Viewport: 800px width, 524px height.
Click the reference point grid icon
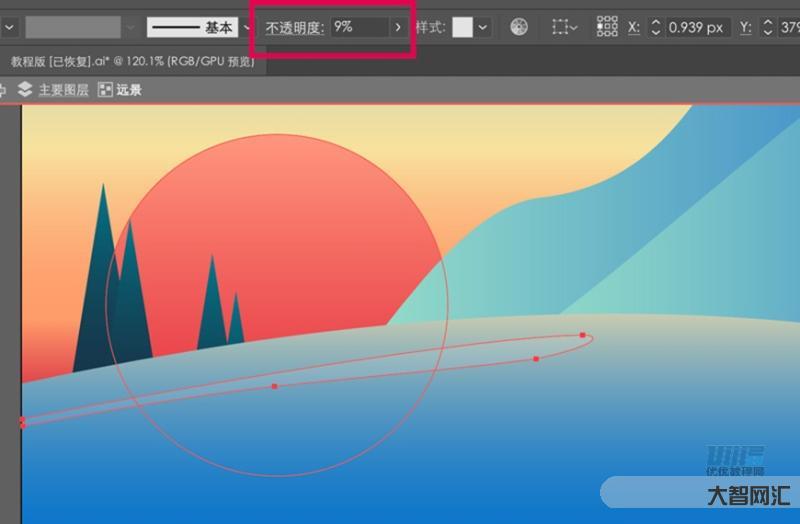pos(607,27)
